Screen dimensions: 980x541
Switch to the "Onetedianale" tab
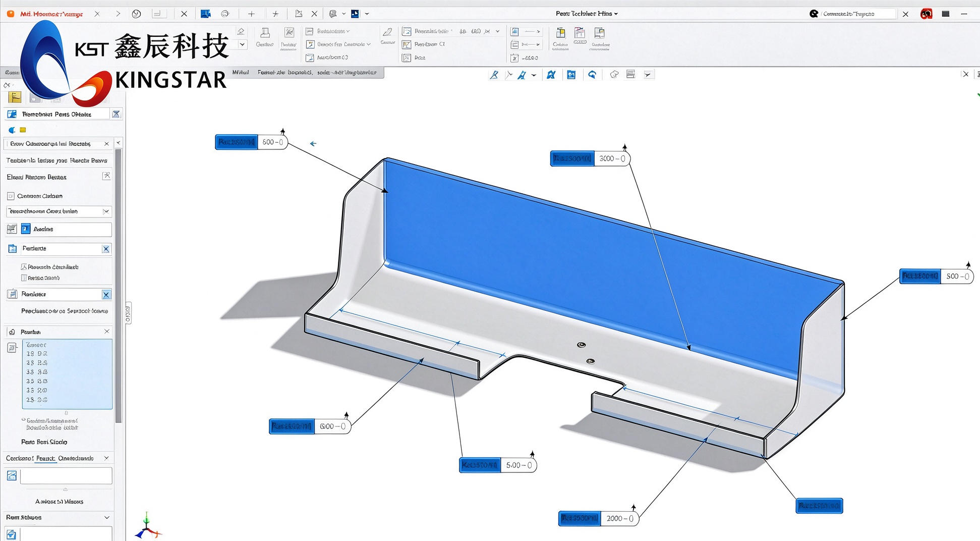click(x=76, y=458)
